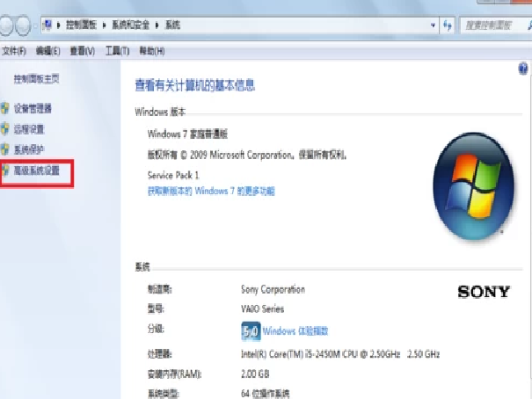Image resolution: width=532 pixels, height=399 pixels.
Task: Click the Back navigation arrow button
Action: (x=4, y=25)
